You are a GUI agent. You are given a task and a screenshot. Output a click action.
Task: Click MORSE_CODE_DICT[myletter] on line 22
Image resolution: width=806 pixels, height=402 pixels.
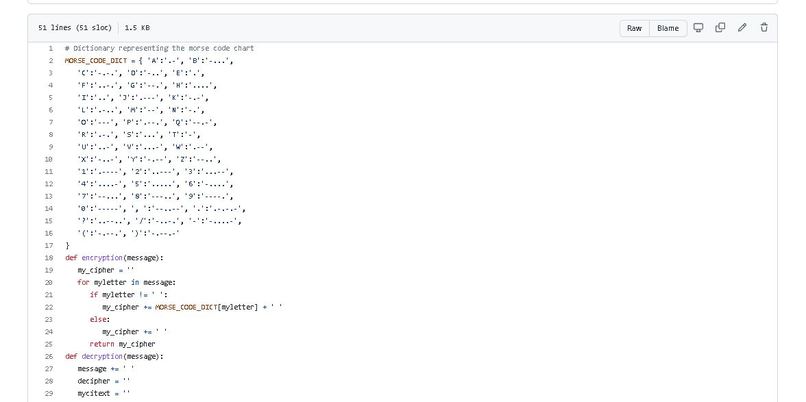click(x=206, y=307)
